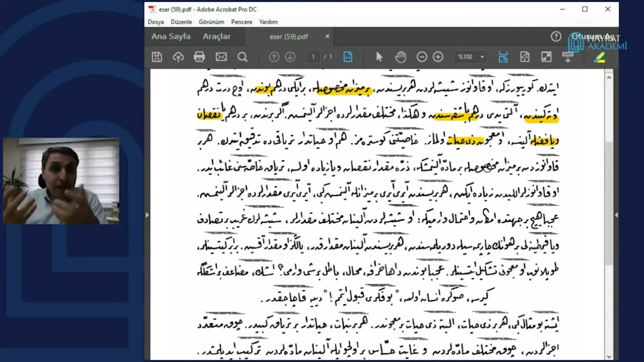Expand the right tools pane arrow
This screenshot has height=362, width=644.
click(616, 215)
